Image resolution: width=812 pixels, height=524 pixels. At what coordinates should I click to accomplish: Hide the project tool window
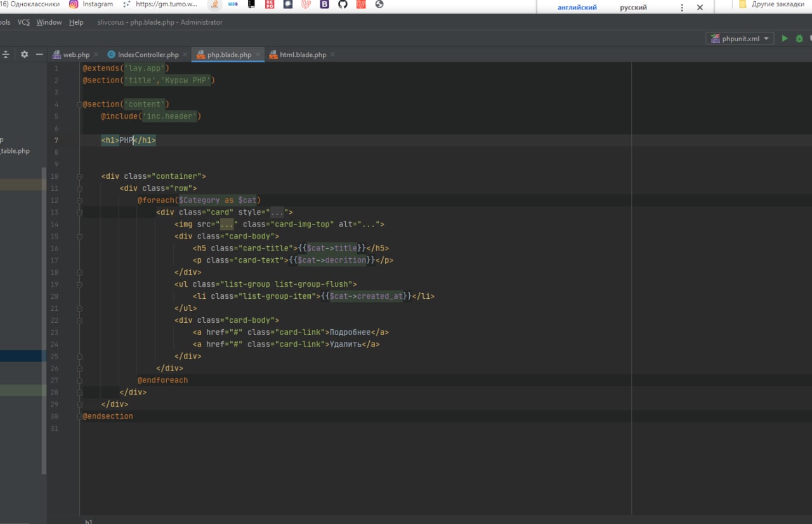coord(39,55)
